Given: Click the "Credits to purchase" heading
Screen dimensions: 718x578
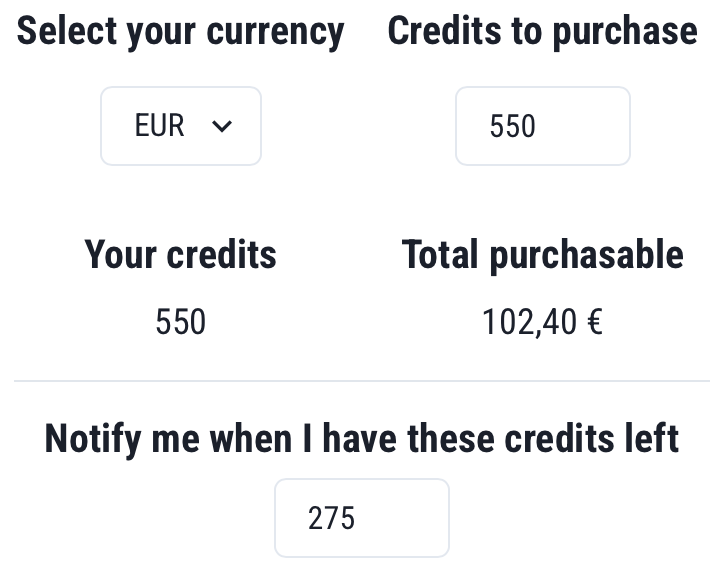Looking at the screenshot, I should coord(542,32).
